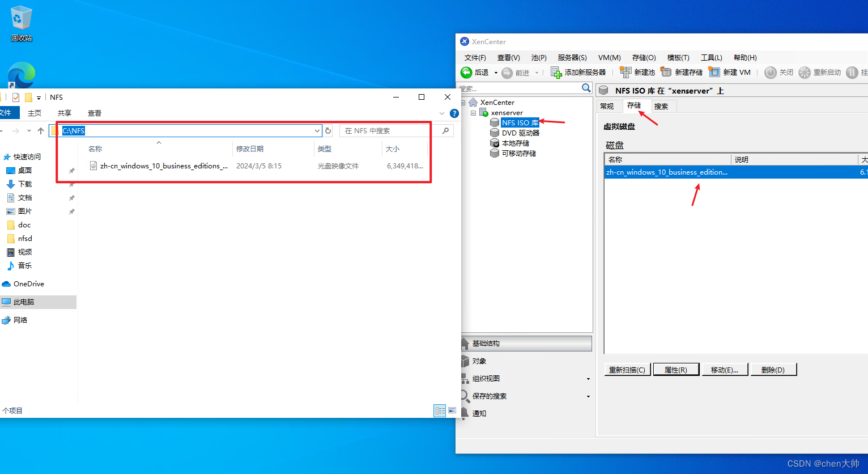Click the green Back arrow in XenCenter
Viewport: 868px width, 474px height.
[x=466, y=72]
